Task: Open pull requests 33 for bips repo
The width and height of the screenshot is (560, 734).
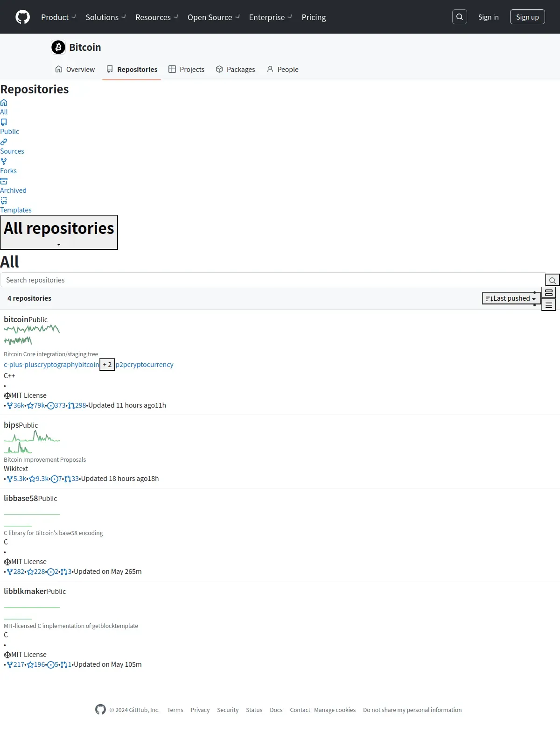Action: pos(71,479)
